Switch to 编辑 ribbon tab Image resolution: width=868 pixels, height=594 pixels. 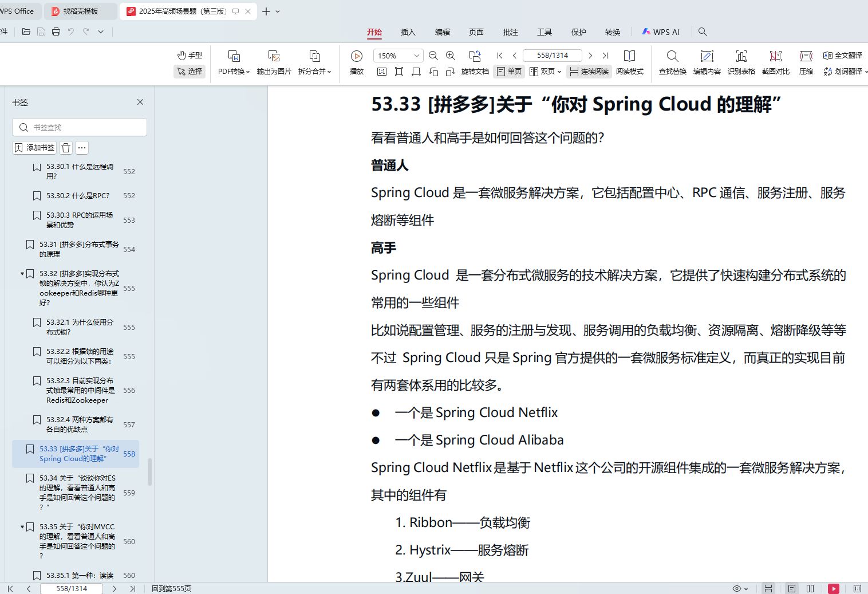click(x=443, y=32)
